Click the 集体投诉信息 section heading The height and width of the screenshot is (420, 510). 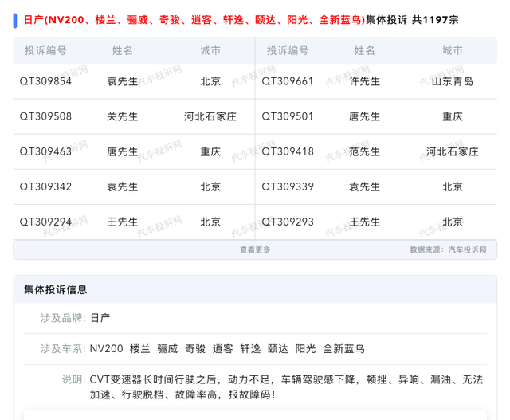(x=55, y=289)
